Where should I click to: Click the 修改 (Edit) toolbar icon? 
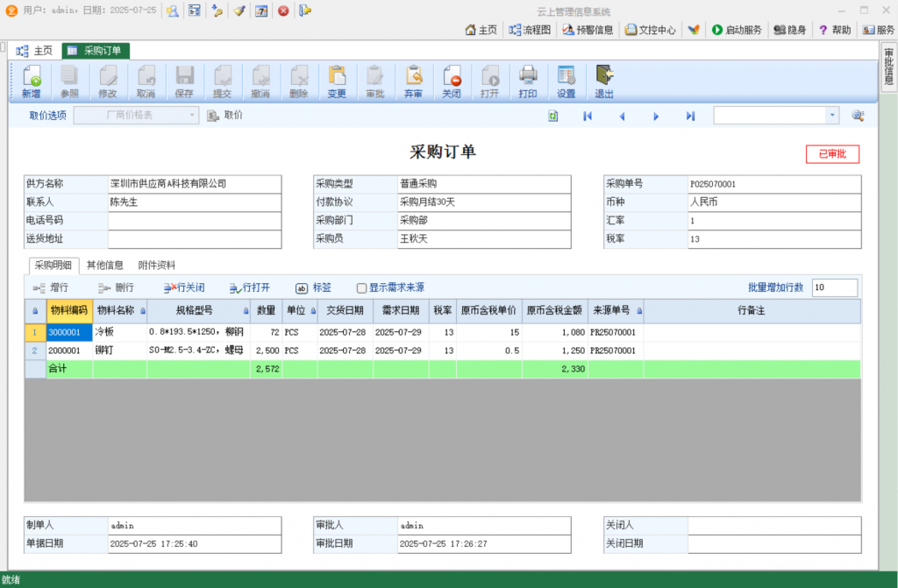click(108, 81)
